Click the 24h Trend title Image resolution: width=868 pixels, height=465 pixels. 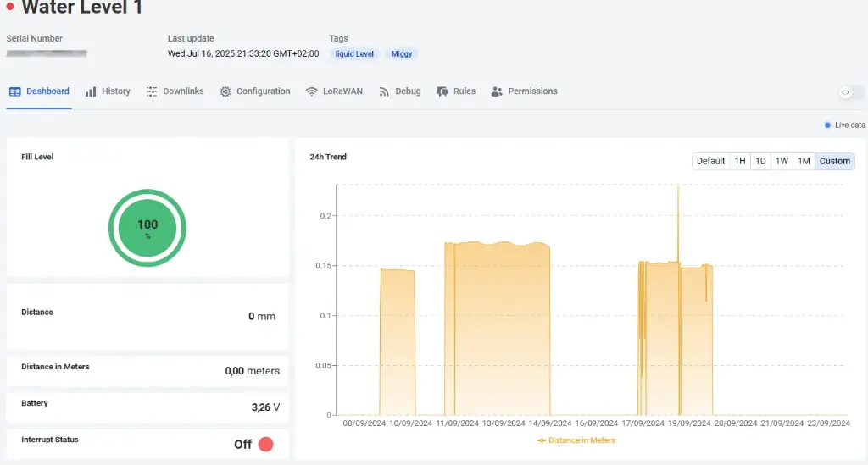coord(328,157)
